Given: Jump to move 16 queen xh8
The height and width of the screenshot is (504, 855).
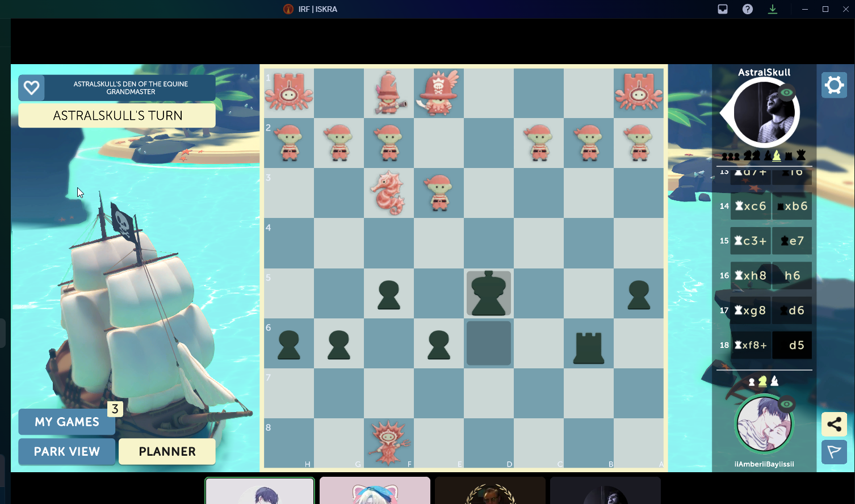Looking at the screenshot, I should [751, 275].
